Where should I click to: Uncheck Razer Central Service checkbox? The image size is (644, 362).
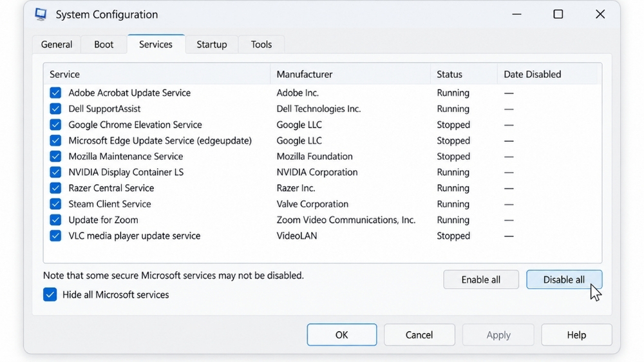tap(55, 188)
